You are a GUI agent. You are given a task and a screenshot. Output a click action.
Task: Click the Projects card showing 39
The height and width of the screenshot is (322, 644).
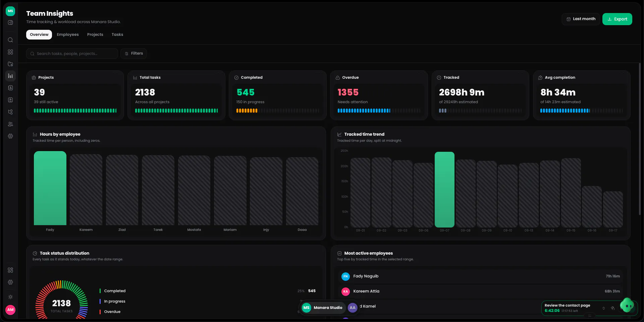[x=75, y=95]
